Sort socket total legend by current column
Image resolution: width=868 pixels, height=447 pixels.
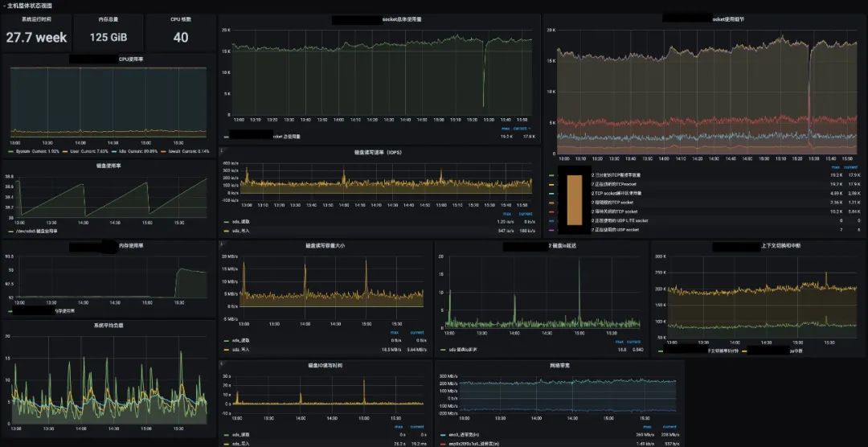click(x=521, y=129)
